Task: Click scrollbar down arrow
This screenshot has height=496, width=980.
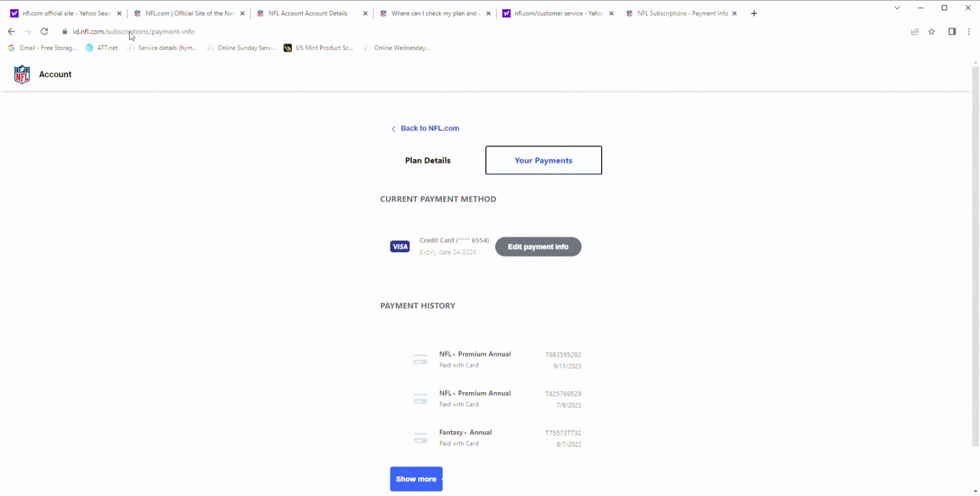Action: pyautogui.click(x=975, y=491)
